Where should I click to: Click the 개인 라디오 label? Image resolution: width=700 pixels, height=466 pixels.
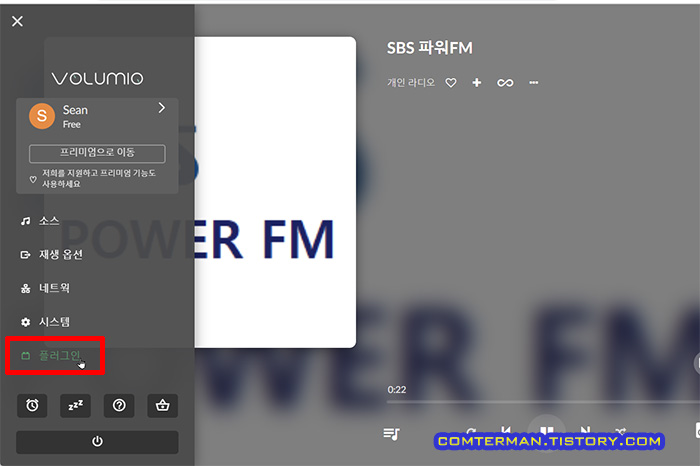click(411, 83)
